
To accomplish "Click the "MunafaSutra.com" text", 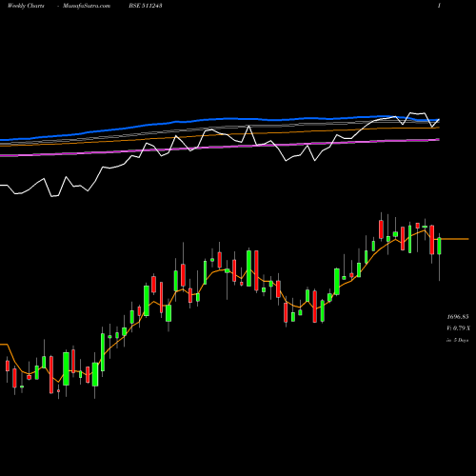I will pos(87,6).
